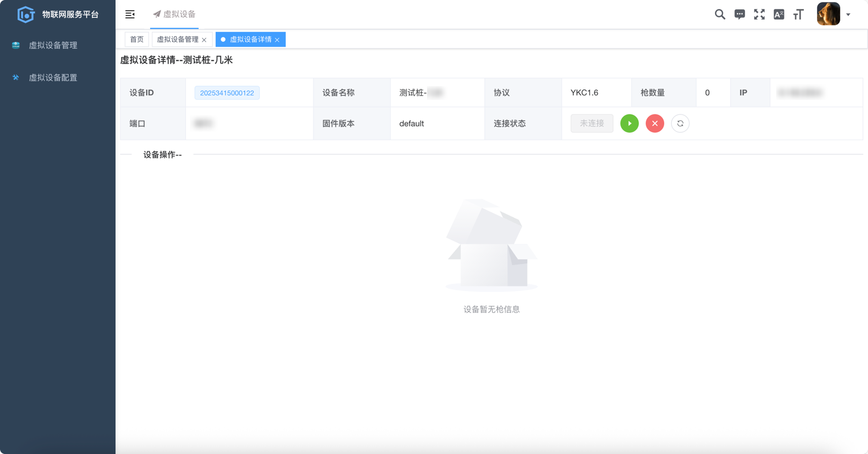Expand the dropdown arrow beside avatar
The image size is (868, 454).
848,15
